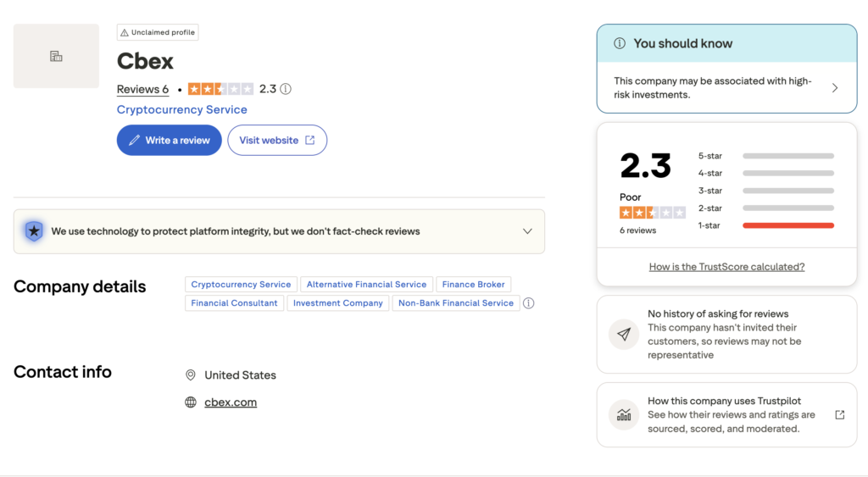The width and height of the screenshot is (868, 477).
Task: Click the info icon beside the 2.3 rating
Action: [x=286, y=89]
